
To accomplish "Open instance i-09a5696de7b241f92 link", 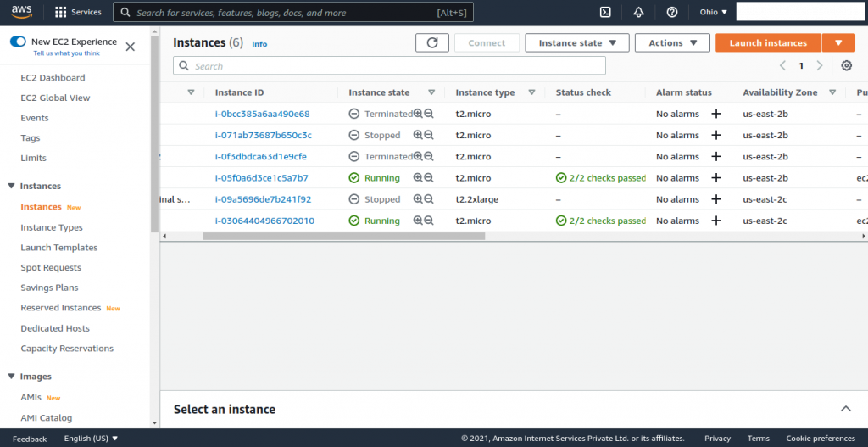I will [264, 199].
